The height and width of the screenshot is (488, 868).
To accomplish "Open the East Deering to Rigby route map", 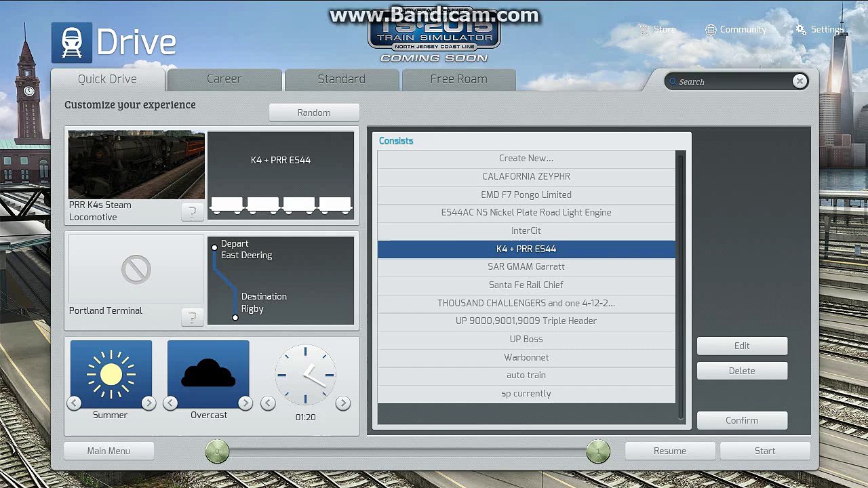I will pos(281,281).
